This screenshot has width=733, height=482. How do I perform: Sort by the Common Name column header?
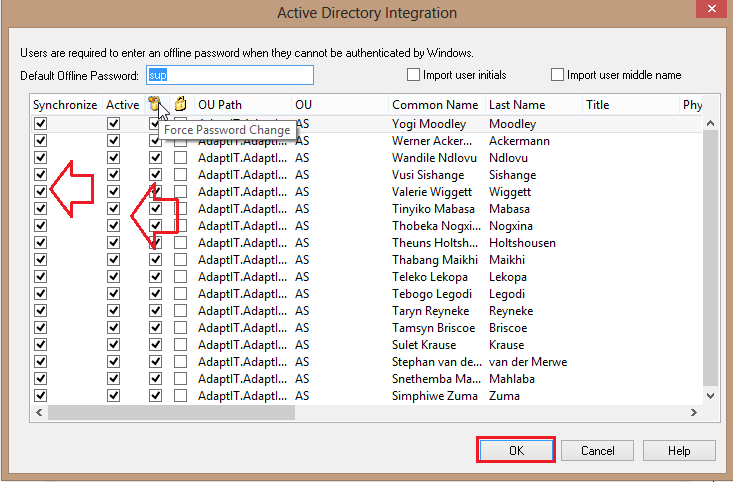click(435, 104)
